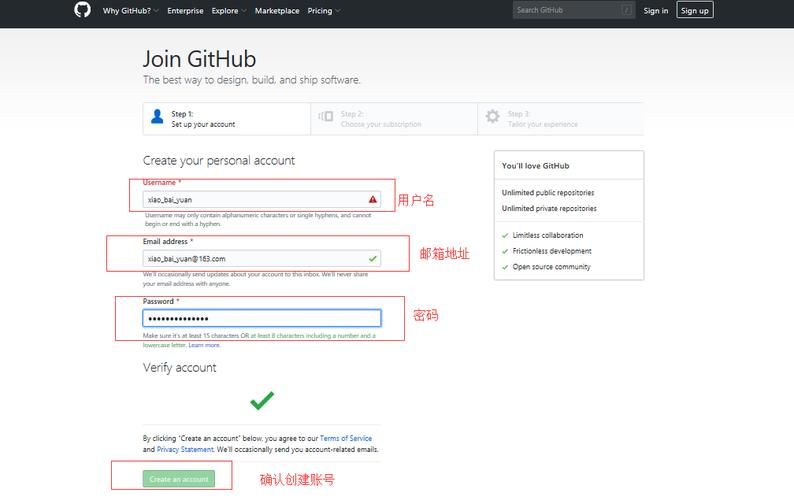Open the Privacy Statement link

(x=185, y=449)
